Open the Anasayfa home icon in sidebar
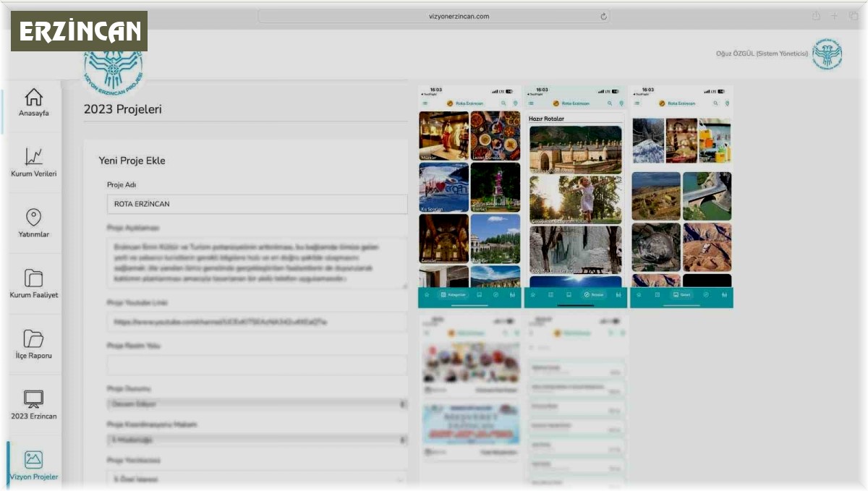868x491 pixels. [33, 98]
